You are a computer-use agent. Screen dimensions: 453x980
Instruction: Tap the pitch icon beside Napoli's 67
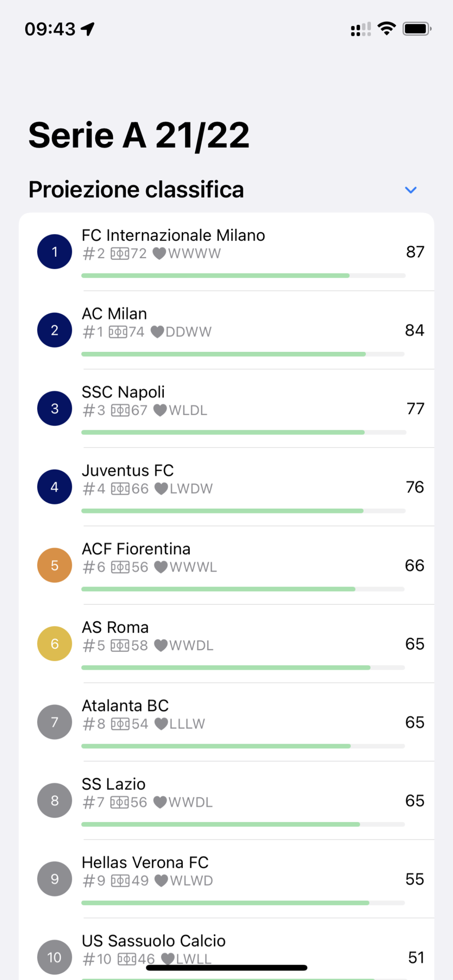click(x=120, y=410)
